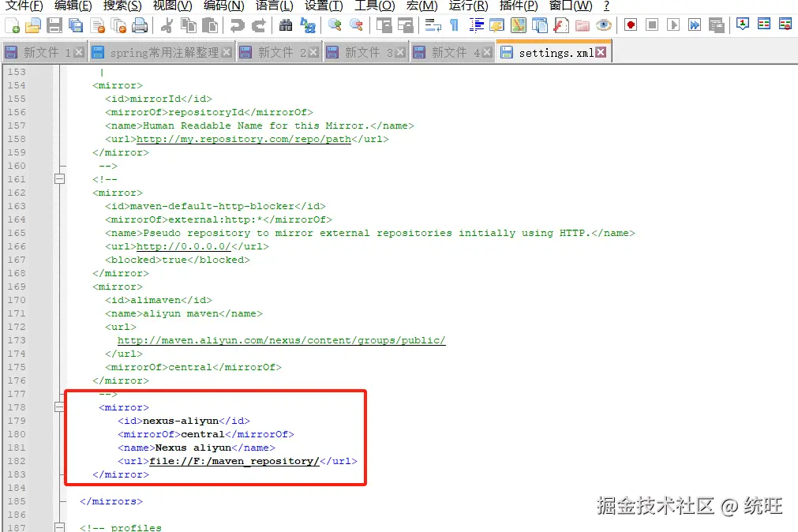798x532 pixels.
Task: Close the 新文件 2 tab
Action: click(313, 52)
